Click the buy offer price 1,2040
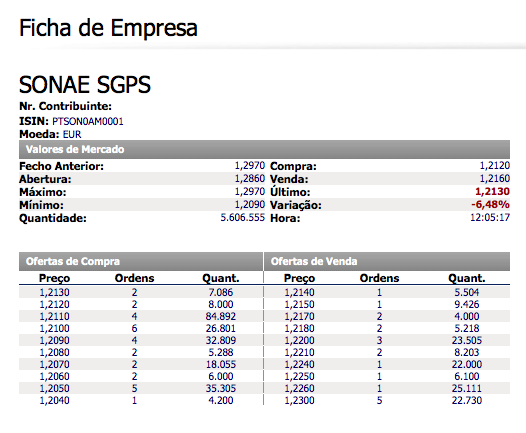526x433 pixels. tap(54, 400)
